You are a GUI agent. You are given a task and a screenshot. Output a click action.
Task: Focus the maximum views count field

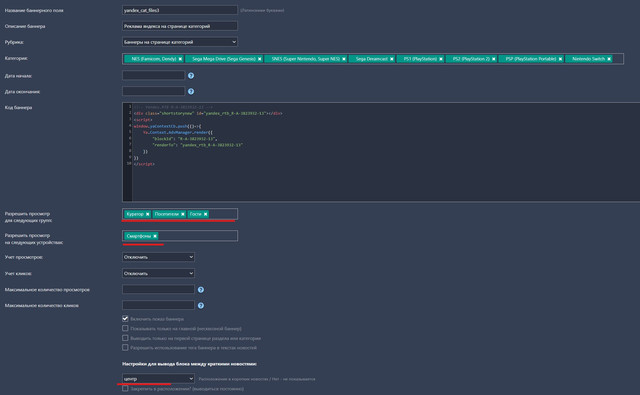pos(158,289)
